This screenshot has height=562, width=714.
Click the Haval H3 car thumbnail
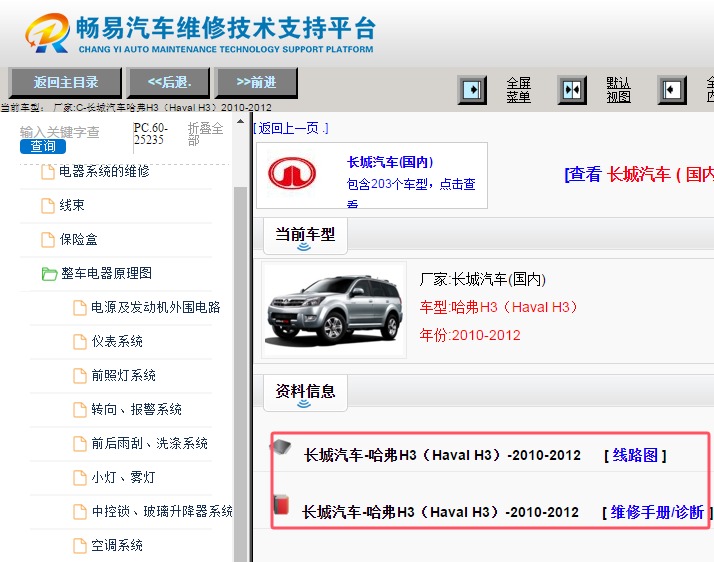pos(334,310)
